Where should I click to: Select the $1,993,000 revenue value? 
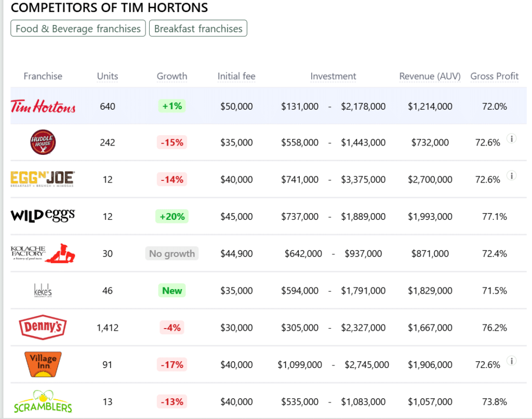click(430, 216)
